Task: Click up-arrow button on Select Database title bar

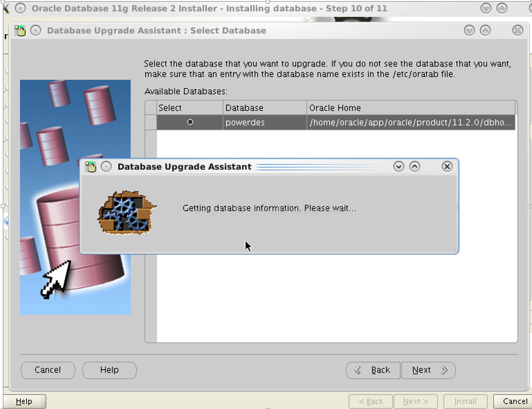Action: point(485,30)
